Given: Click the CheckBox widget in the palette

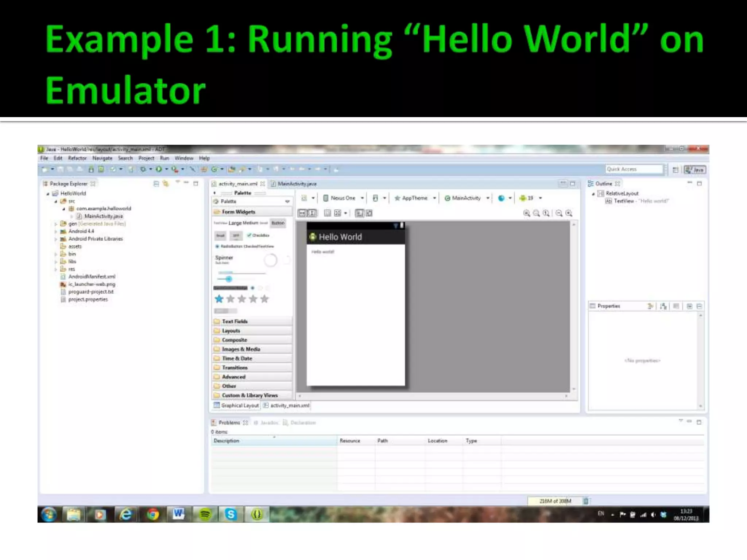Looking at the screenshot, I should click(x=258, y=236).
